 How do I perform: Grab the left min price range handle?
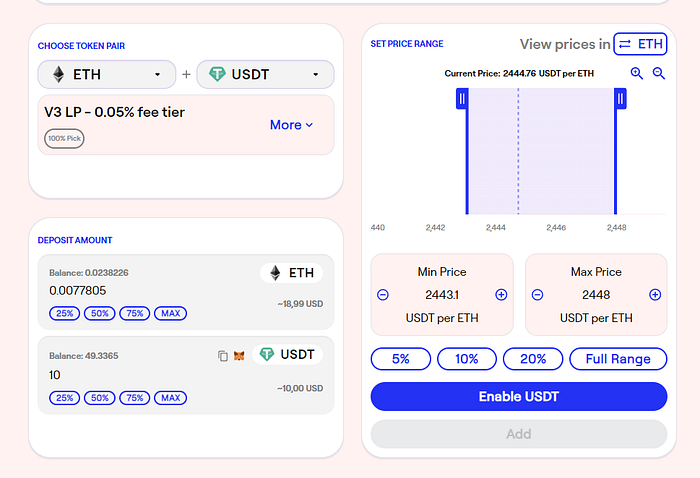point(462,99)
